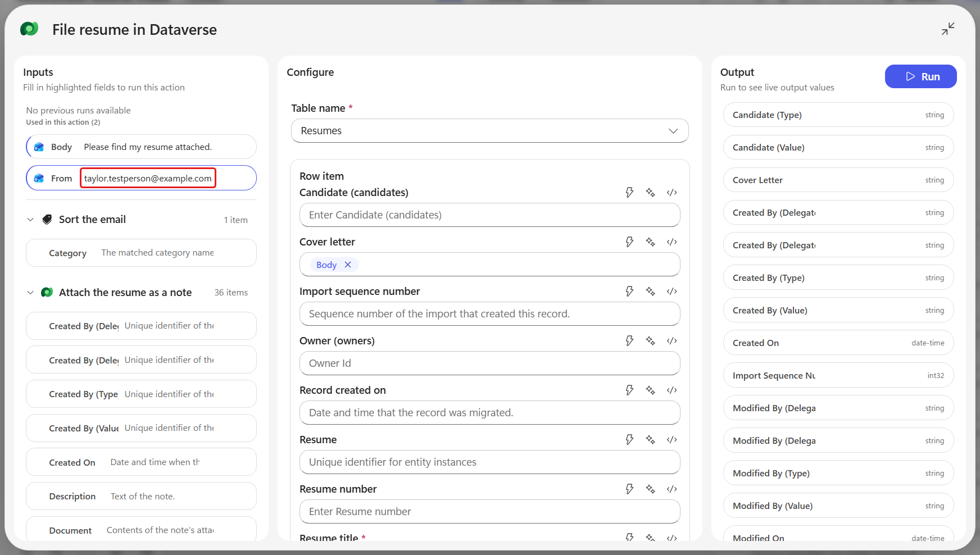Click the lightning bolt icon for Cover letter
The height and width of the screenshot is (555, 980).
pyautogui.click(x=629, y=242)
